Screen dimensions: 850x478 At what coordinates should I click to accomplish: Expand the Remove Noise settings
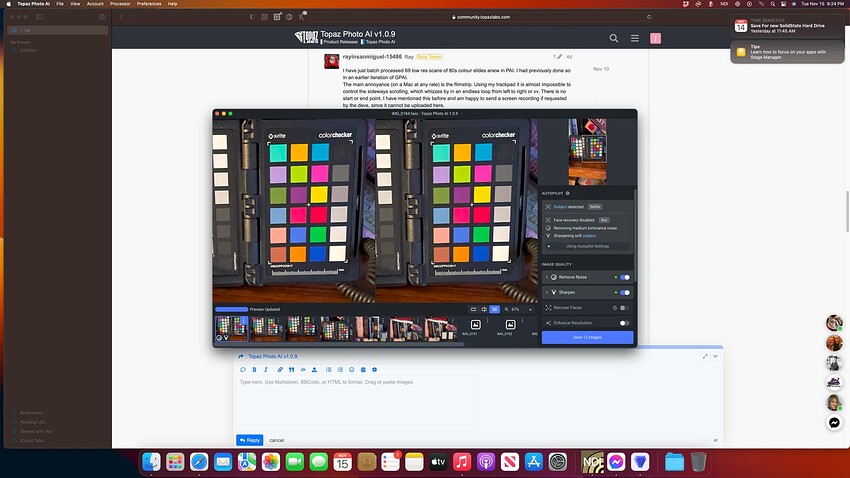pos(546,277)
